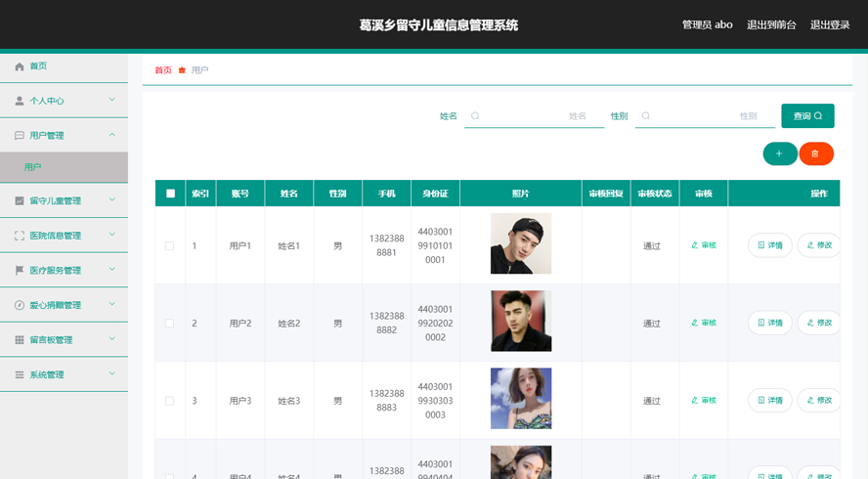Click the flag icon next to 医疗服务管理
The width and height of the screenshot is (868, 479).
(20, 270)
